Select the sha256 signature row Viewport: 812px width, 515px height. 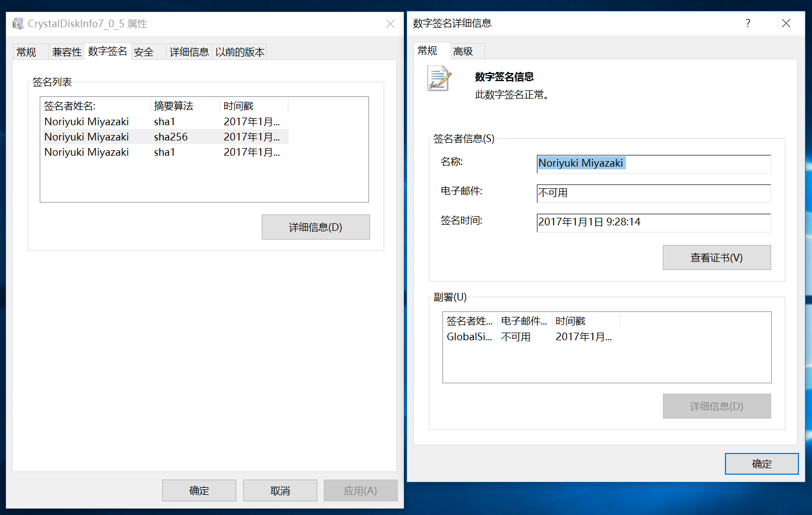164,137
